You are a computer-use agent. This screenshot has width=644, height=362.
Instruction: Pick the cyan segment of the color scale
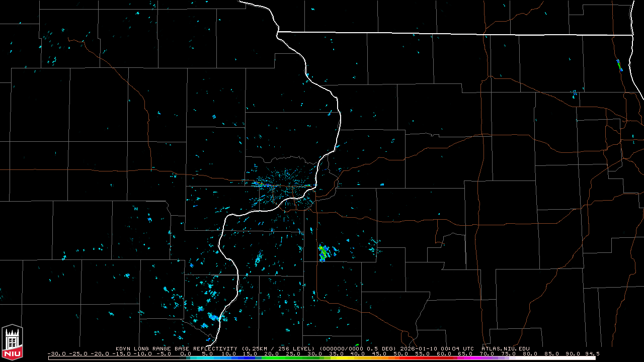[211, 358]
